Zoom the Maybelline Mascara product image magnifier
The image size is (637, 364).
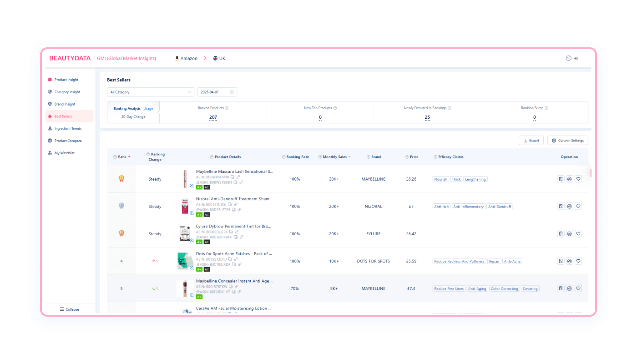pos(192,186)
